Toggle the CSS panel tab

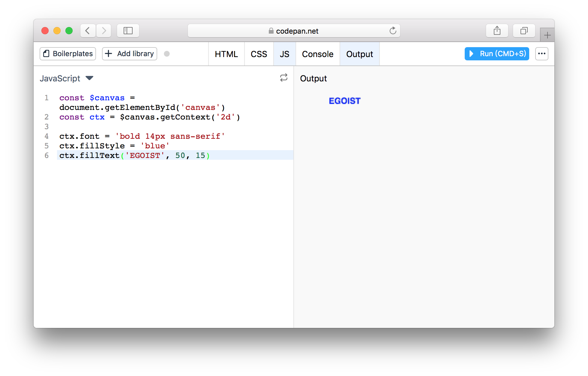tap(259, 54)
